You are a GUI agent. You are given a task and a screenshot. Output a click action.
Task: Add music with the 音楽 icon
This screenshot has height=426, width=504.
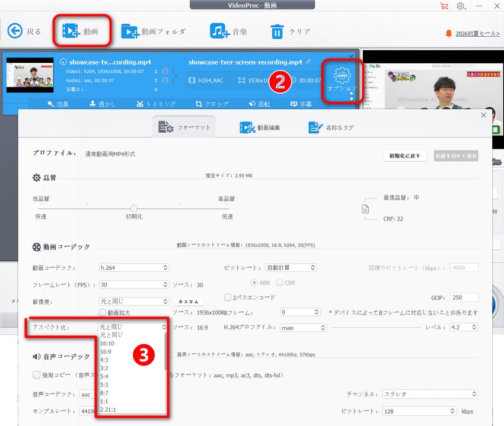point(219,31)
